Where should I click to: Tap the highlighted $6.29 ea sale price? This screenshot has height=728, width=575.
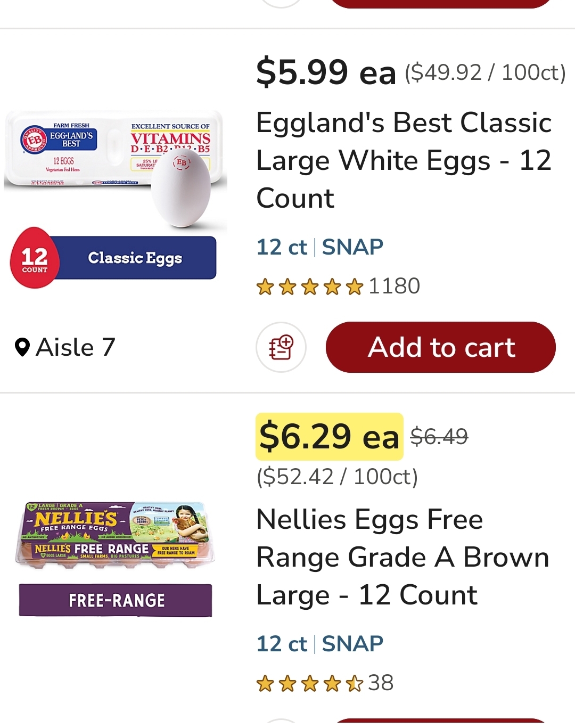pos(330,437)
